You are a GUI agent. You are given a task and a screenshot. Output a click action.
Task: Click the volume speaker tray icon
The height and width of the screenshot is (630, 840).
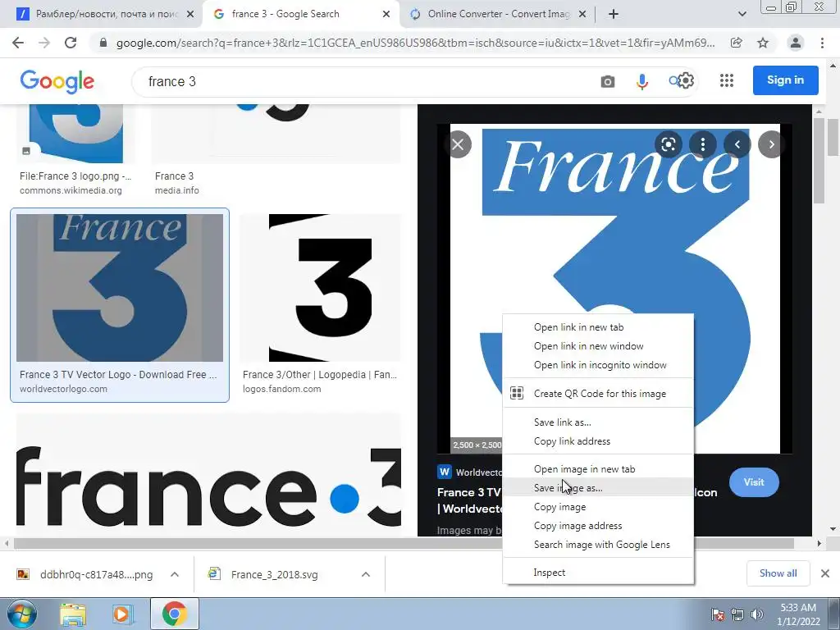pyautogui.click(x=756, y=614)
